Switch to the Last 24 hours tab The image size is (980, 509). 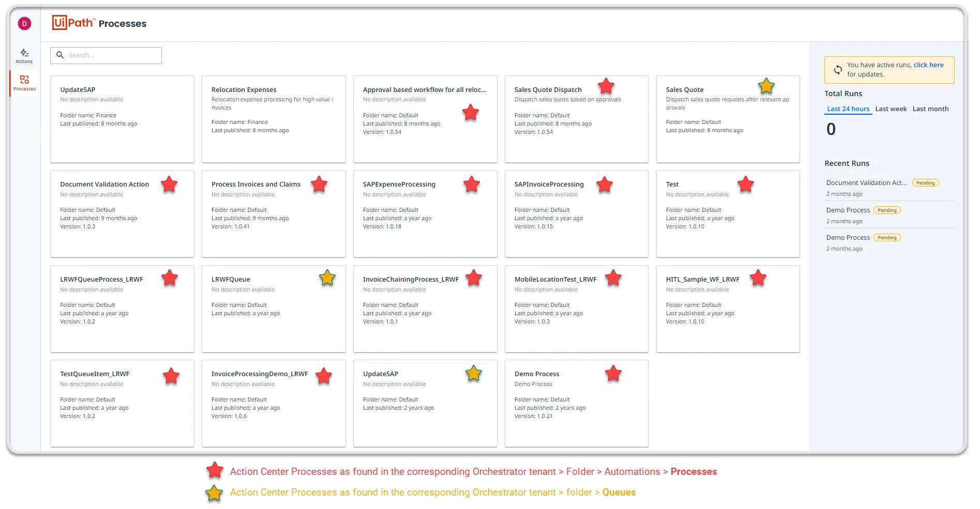click(848, 109)
